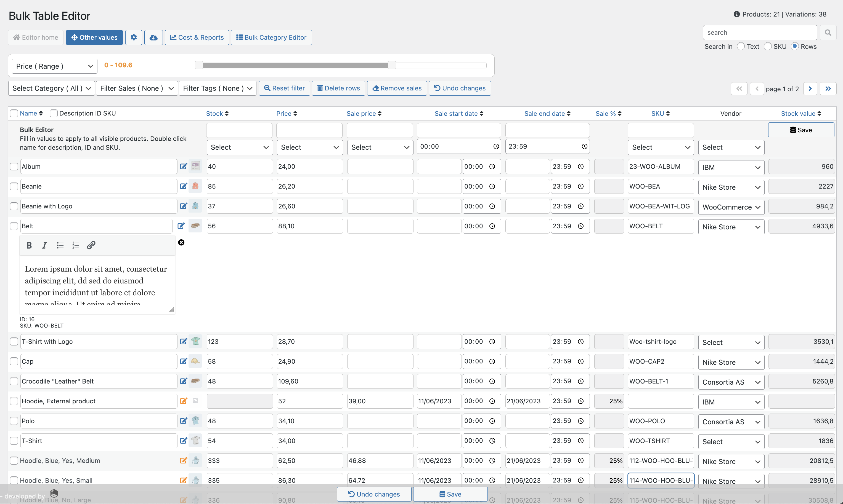Navigate to the Bulk Category Editor
Image resolution: width=843 pixels, height=504 pixels.
(271, 37)
